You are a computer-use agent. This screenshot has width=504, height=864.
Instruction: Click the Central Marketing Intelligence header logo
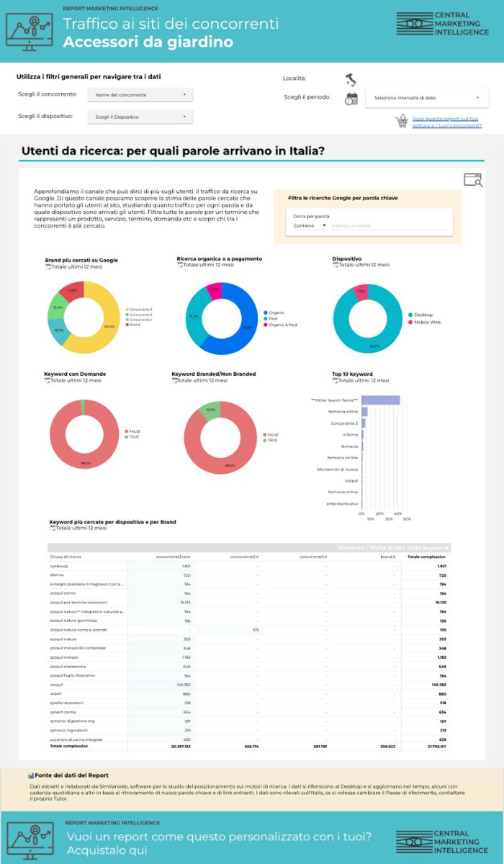tap(442, 24)
